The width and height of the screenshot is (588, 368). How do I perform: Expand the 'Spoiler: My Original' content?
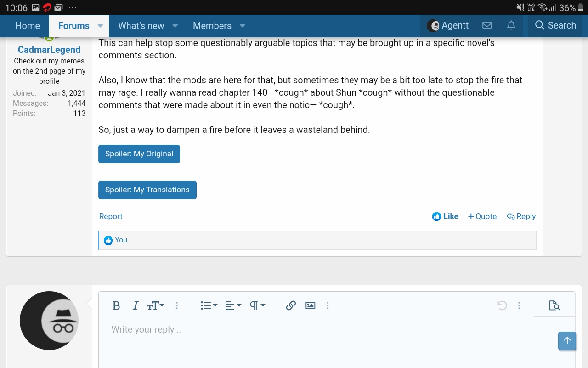(x=139, y=154)
